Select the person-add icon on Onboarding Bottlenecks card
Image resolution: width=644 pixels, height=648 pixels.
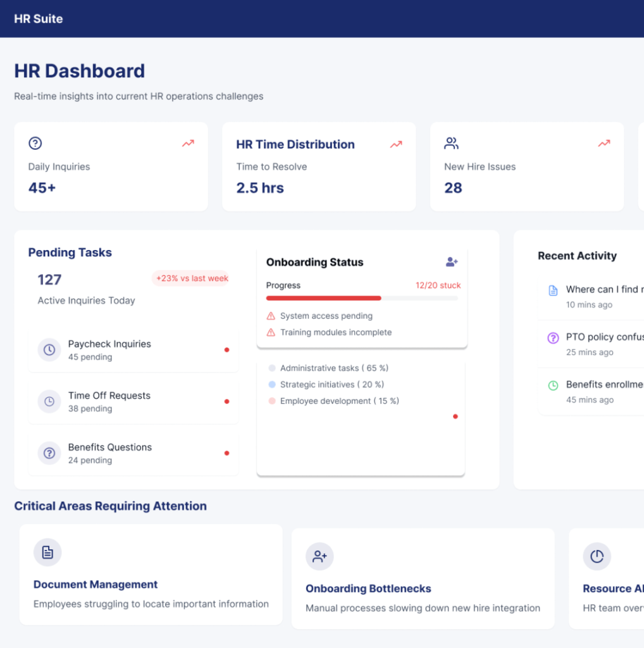pos(319,556)
